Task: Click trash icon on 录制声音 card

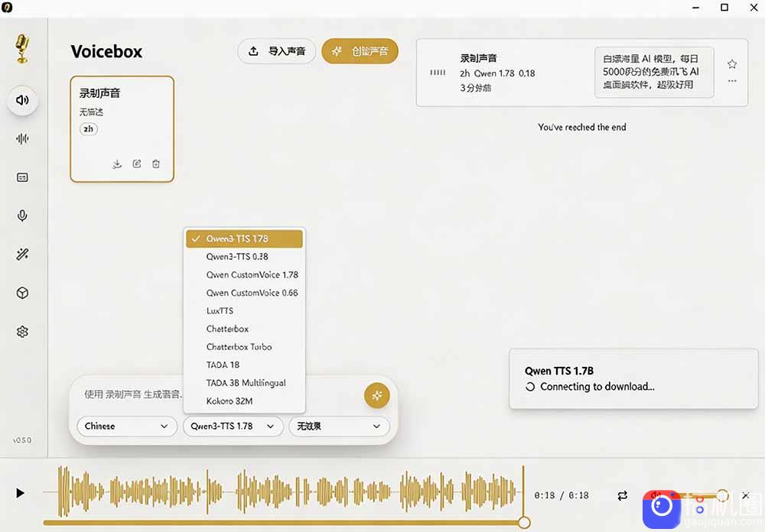Action: click(x=155, y=164)
